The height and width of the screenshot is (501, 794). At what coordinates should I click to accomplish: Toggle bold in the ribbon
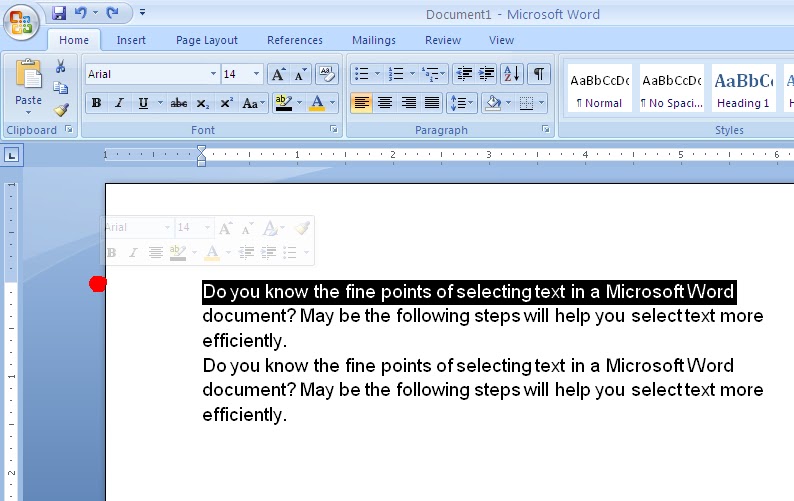click(96, 103)
